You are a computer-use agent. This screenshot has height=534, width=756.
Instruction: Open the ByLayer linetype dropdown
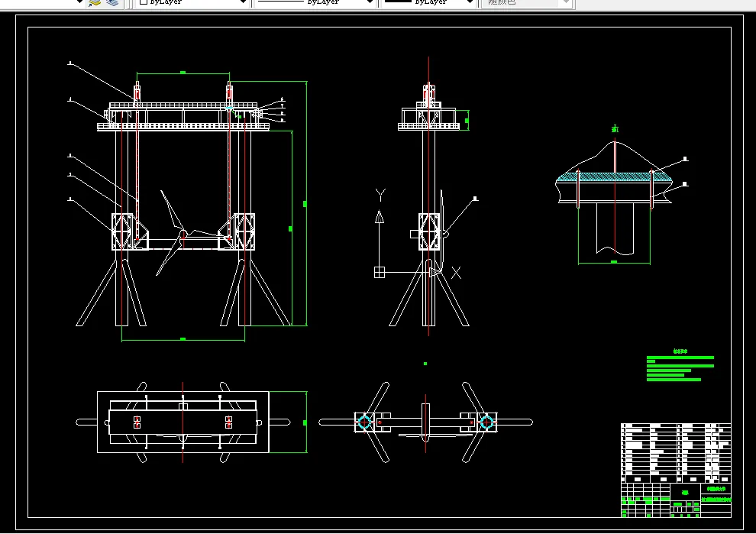370,2
